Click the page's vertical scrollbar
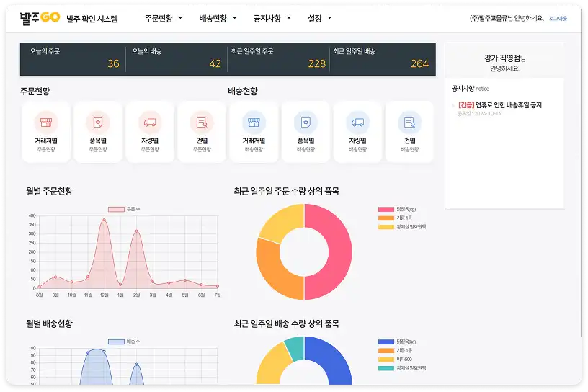588x392 pixels. (582, 172)
